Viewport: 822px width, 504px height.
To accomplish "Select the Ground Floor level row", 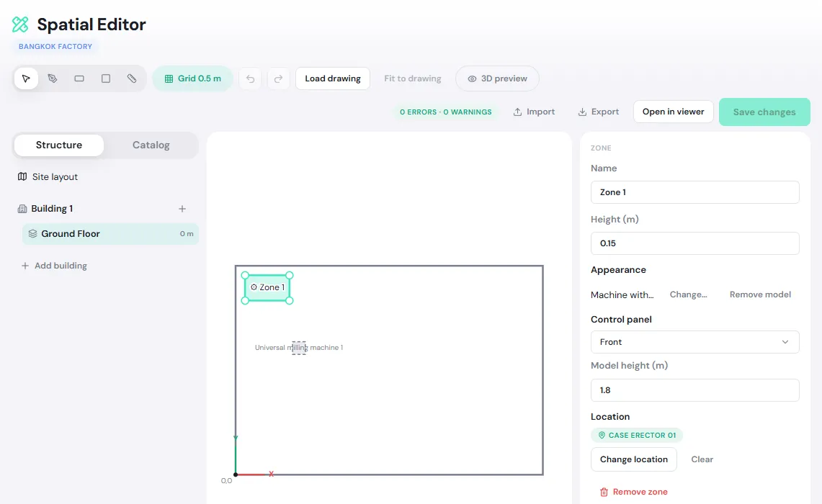I will point(111,234).
